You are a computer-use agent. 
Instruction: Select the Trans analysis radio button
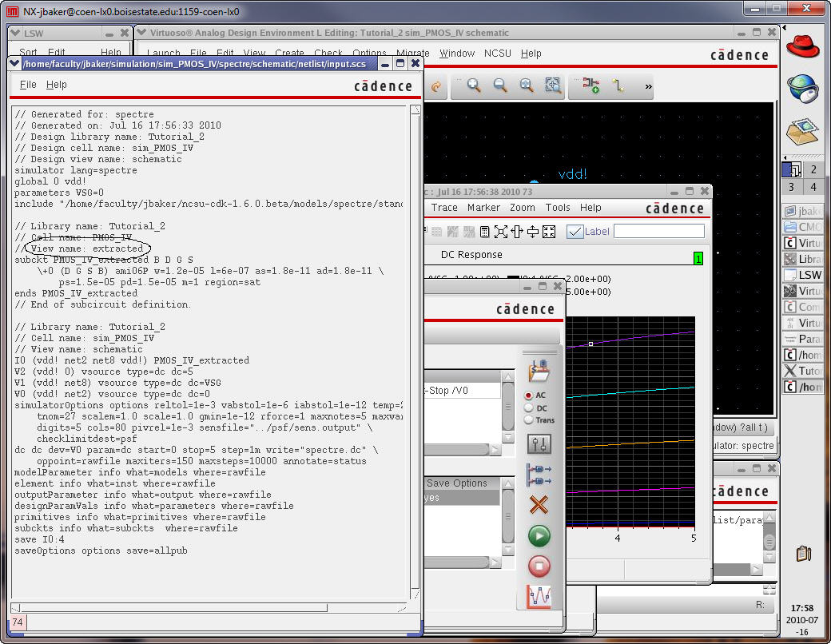tap(529, 419)
